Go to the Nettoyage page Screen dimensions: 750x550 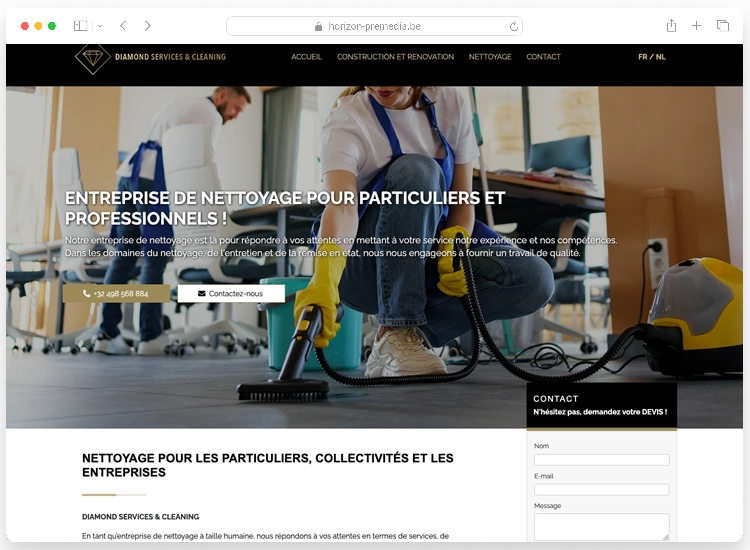click(x=490, y=57)
